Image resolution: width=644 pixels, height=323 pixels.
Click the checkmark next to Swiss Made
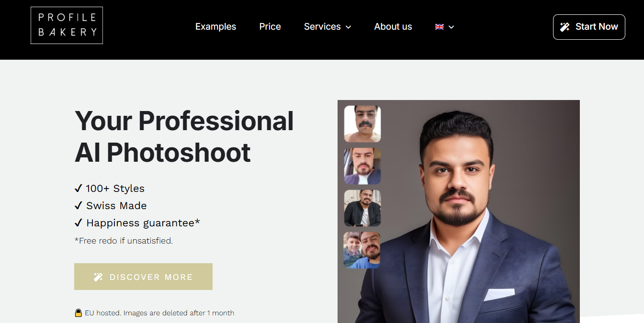pyautogui.click(x=79, y=206)
